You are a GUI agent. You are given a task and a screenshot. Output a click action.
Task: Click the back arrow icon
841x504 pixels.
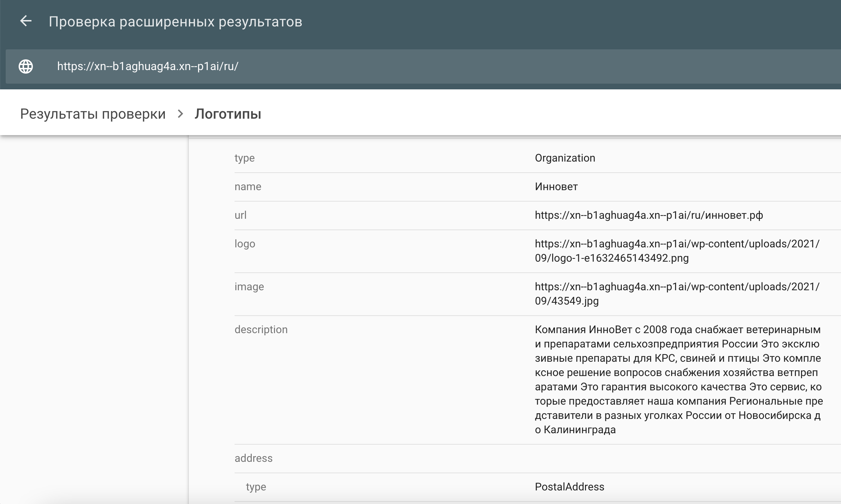click(x=26, y=21)
